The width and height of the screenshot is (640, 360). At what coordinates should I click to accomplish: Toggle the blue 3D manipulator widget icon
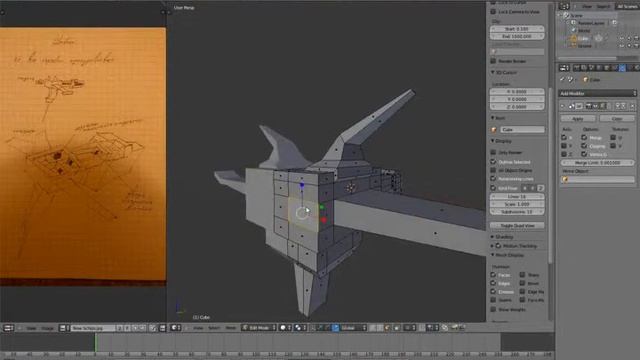pyautogui.click(x=335, y=328)
